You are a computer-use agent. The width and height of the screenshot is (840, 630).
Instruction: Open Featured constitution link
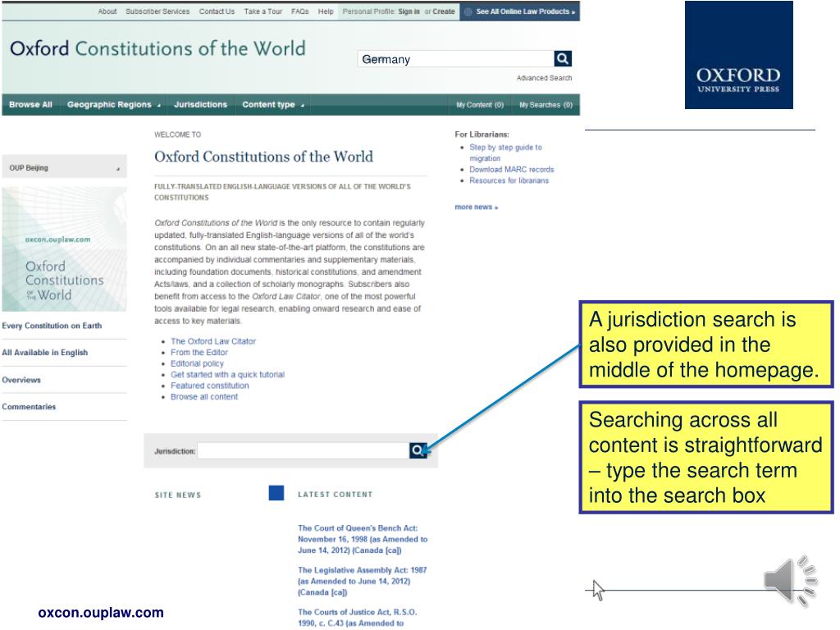tap(210, 386)
